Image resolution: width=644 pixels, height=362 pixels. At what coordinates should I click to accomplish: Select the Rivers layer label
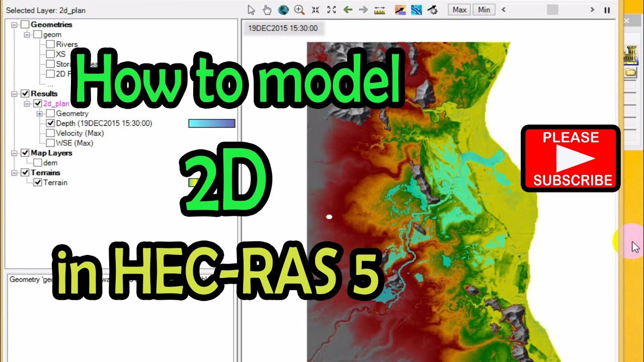tap(67, 44)
